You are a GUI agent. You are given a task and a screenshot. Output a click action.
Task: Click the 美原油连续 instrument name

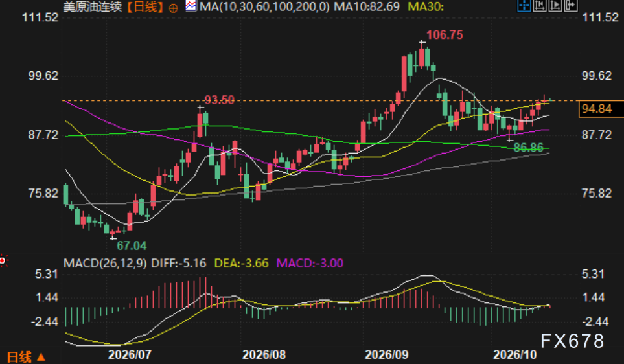click(93, 6)
